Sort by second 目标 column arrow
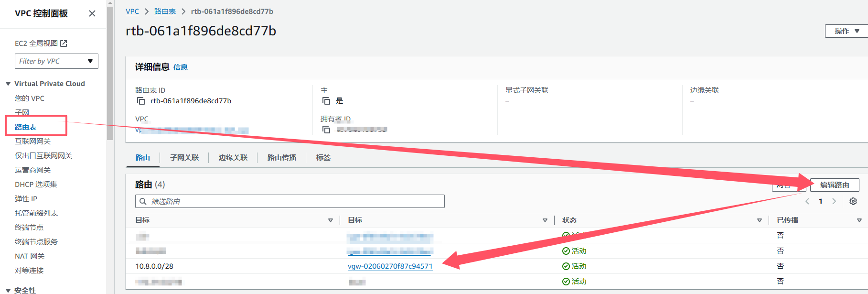This screenshot has width=868, height=294. (x=545, y=220)
